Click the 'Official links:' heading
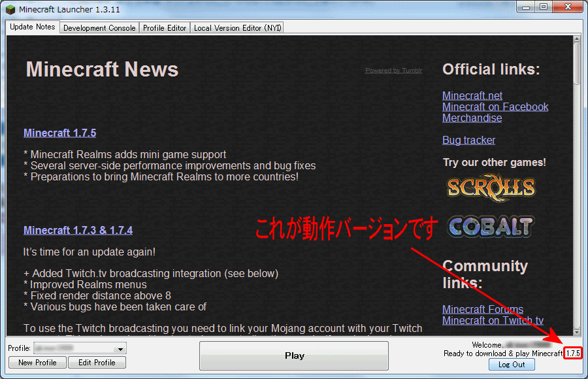588x379 pixels. [491, 69]
